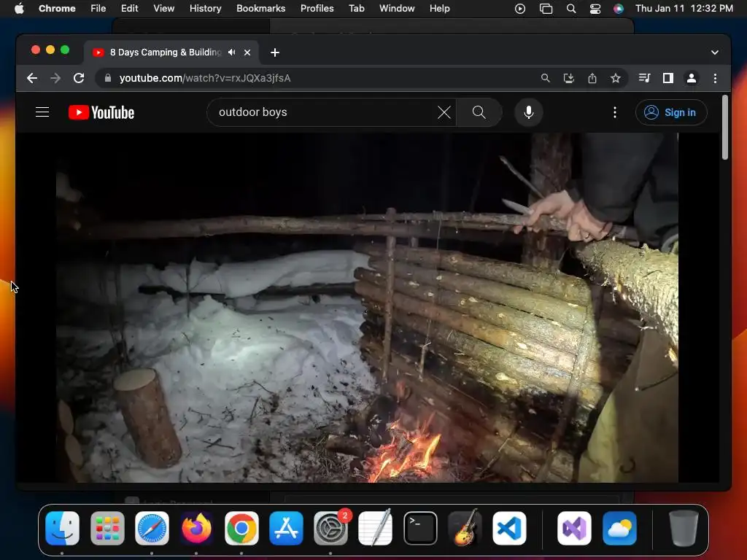Open the Trash in the Dock

click(x=684, y=528)
